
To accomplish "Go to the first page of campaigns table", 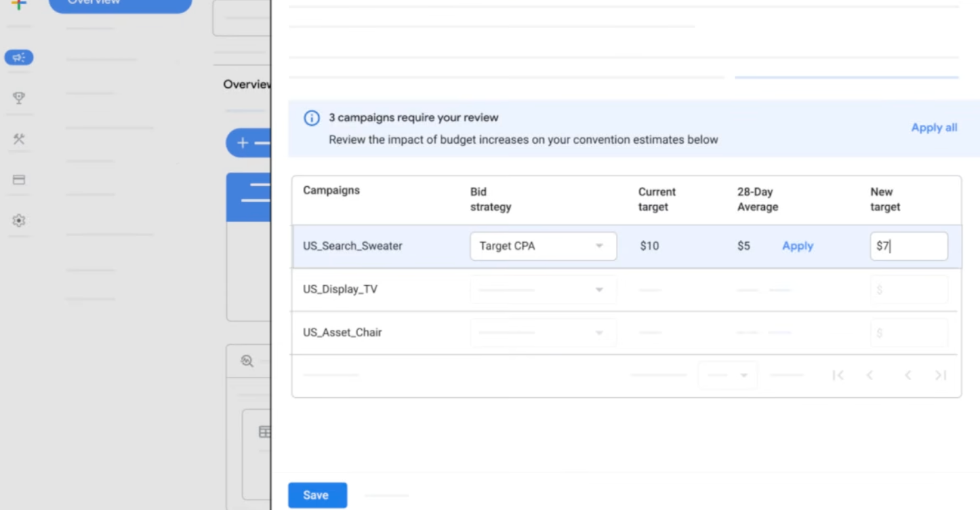I will (x=838, y=375).
